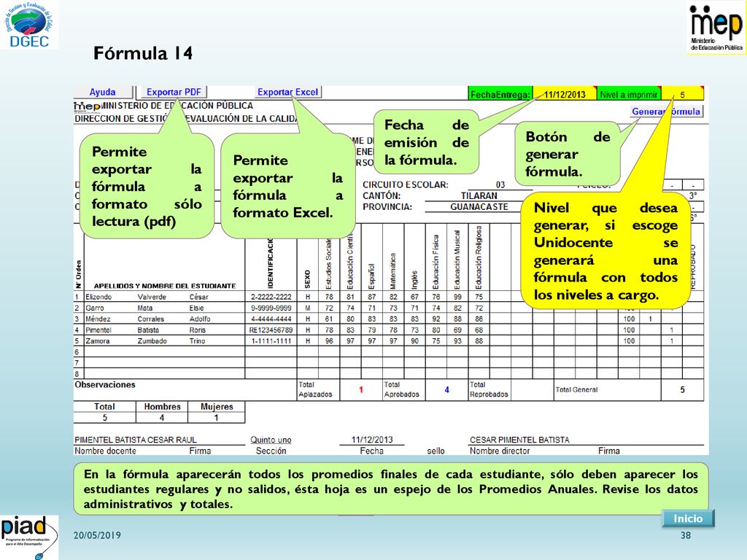Screen dimensions: 747x560
Task: Click identification cell 4-4444-4444
Action: pos(271,319)
